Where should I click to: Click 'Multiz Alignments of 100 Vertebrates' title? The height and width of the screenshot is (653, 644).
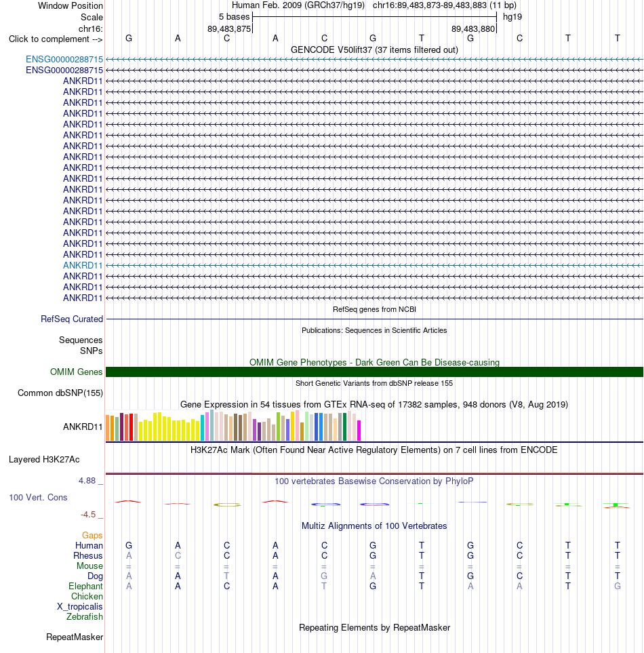click(x=374, y=526)
